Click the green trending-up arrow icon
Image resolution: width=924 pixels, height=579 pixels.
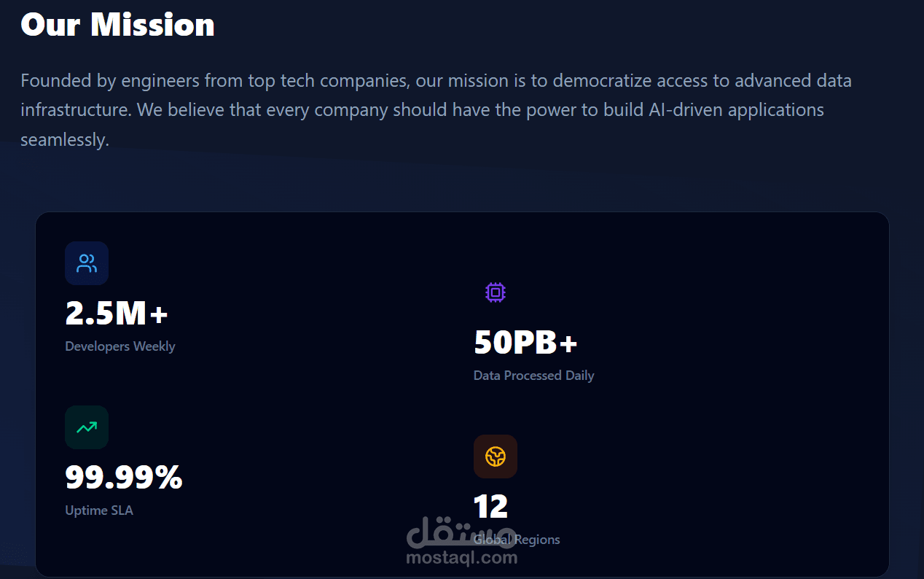coord(87,427)
